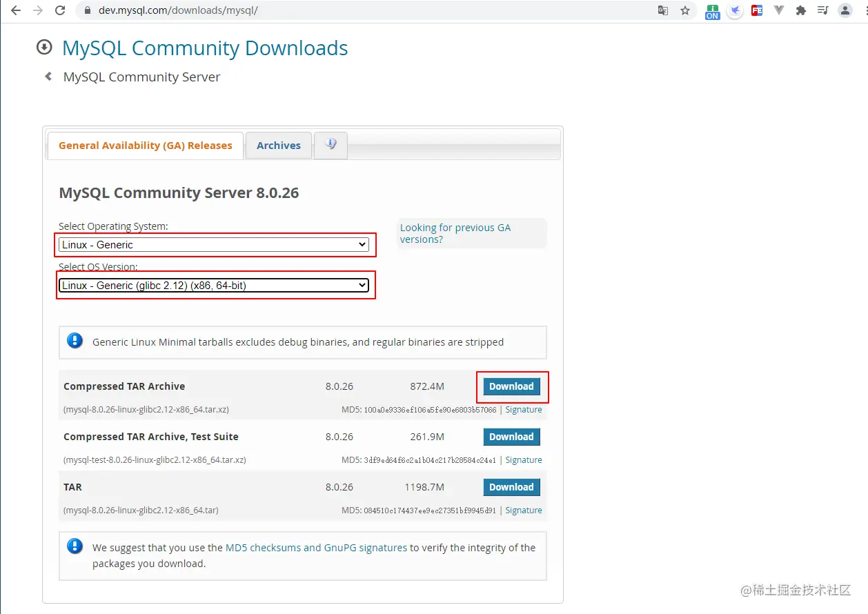Image resolution: width=868 pixels, height=614 pixels.
Task: Open Signature link for mysql-8.0.26 tar.xz
Action: coord(524,410)
